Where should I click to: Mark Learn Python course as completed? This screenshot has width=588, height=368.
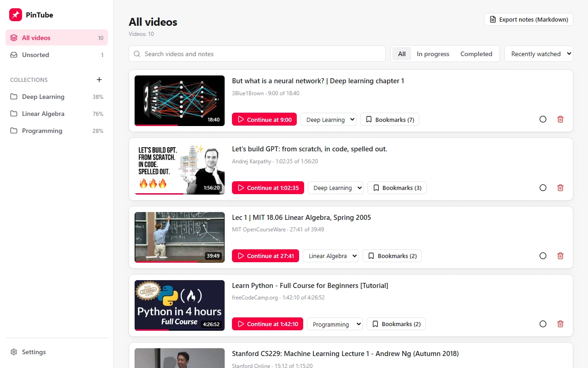pos(543,324)
